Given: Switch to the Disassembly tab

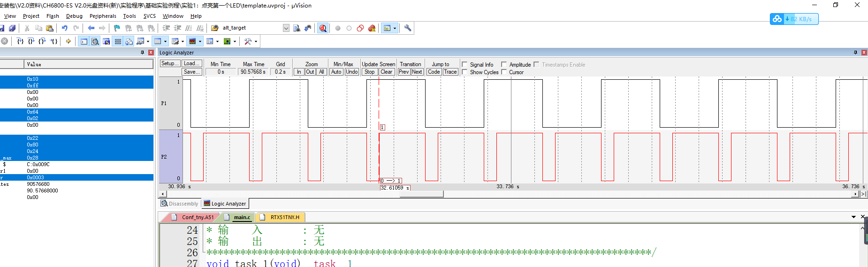Looking at the screenshot, I should [x=180, y=204].
